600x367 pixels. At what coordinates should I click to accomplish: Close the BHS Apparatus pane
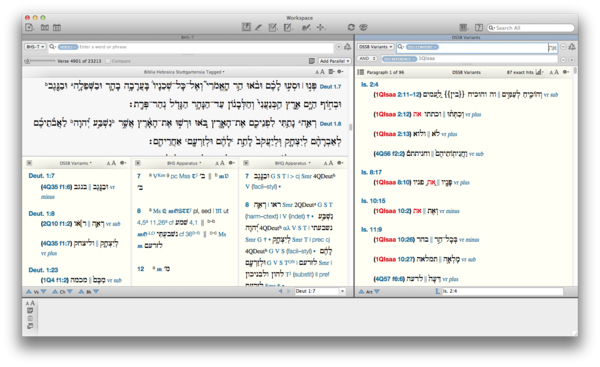pyautogui.click(x=137, y=163)
